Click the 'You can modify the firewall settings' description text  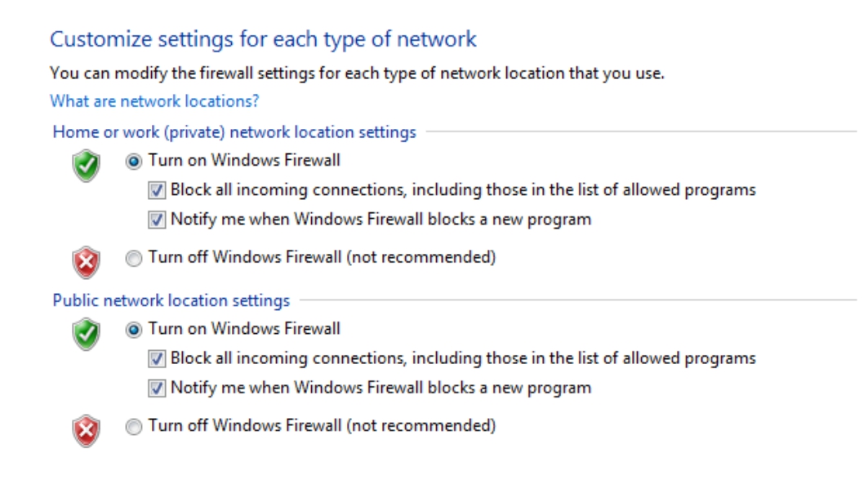tap(357, 73)
